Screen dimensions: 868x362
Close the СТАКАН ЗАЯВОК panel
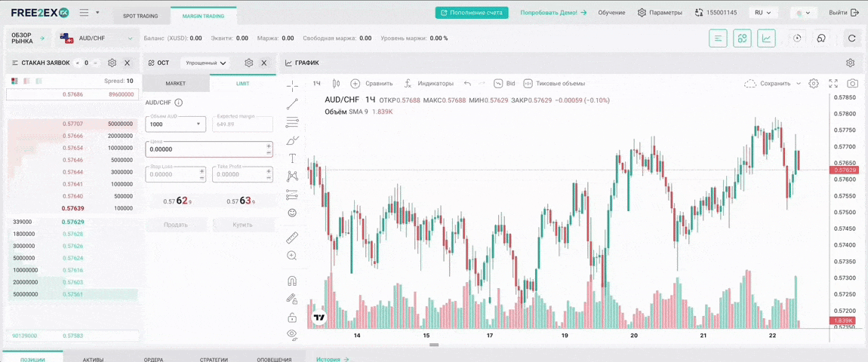[x=128, y=63]
